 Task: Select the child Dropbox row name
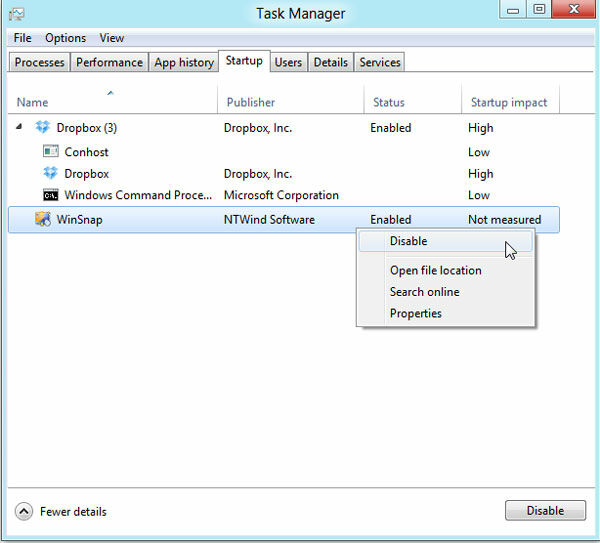[x=86, y=174]
